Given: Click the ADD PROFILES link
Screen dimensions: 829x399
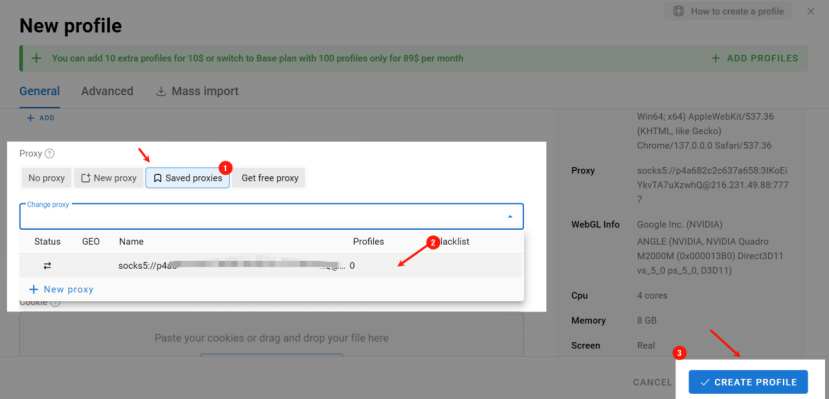Looking at the screenshot, I should click(754, 58).
